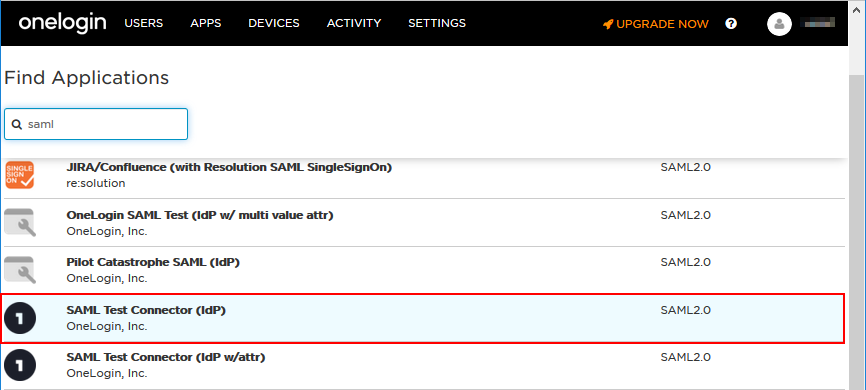Click the SAML Test Connector (IdP w/attr) icon
This screenshot has width=866, height=390.
point(20,365)
